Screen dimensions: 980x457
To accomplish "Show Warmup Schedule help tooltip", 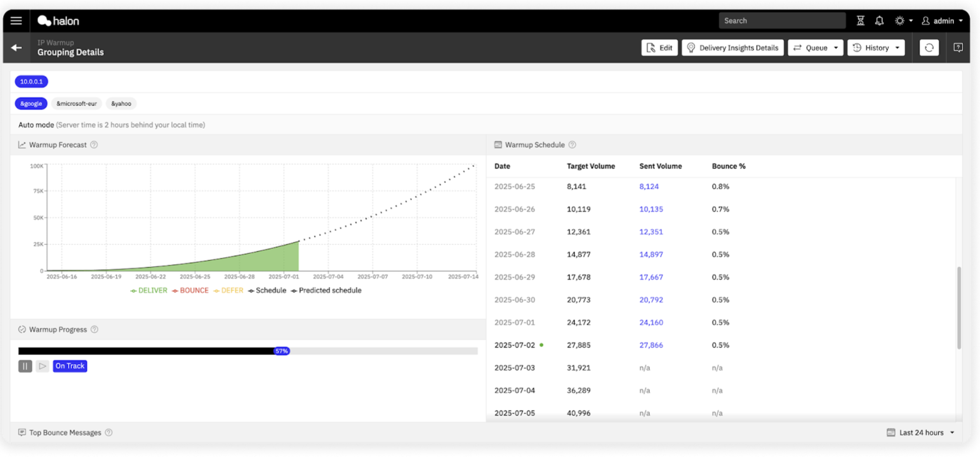I will (572, 145).
